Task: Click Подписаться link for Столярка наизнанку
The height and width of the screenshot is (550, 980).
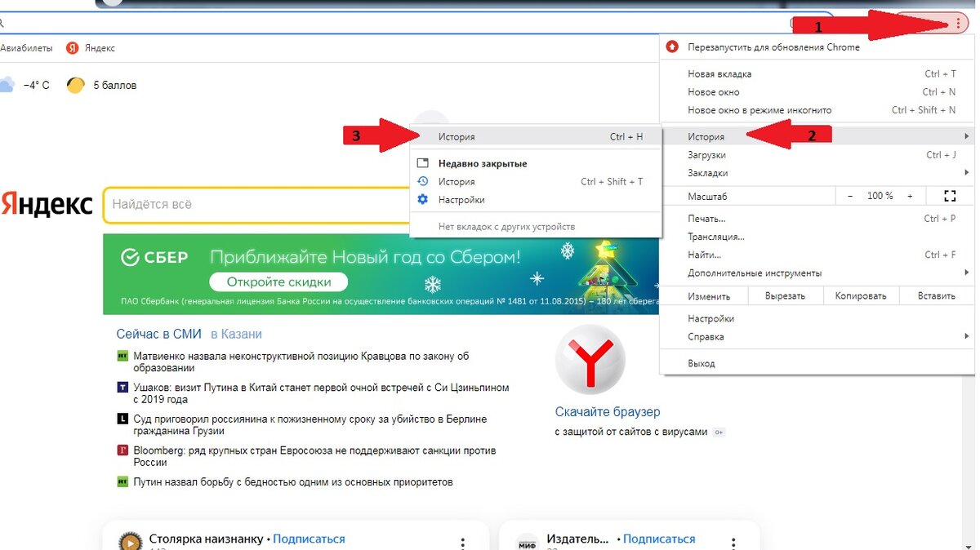Action: [x=309, y=539]
